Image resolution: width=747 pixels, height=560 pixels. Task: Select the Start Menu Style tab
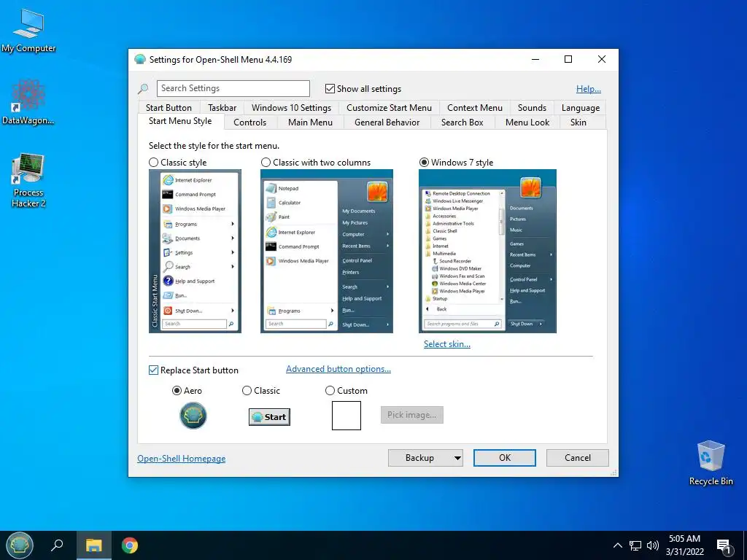180,121
